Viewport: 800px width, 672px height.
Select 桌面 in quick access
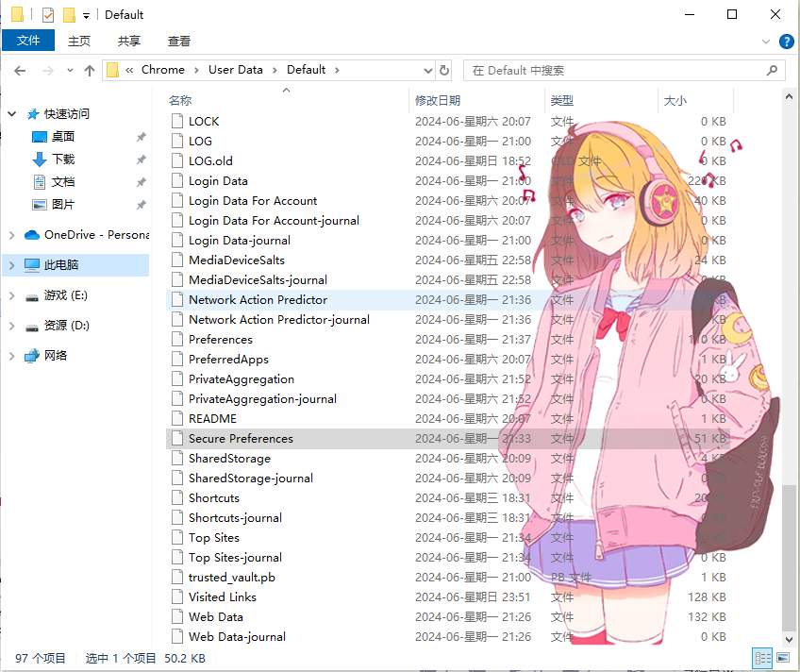(x=63, y=136)
